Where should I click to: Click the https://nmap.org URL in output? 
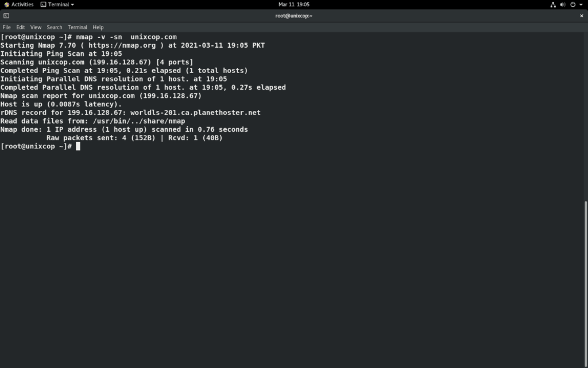[x=122, y=45]
